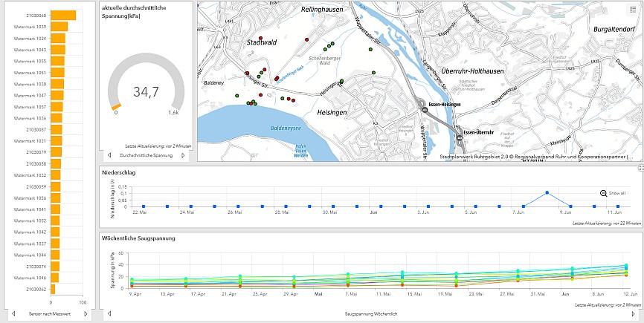Select the Sensor nach Messwert tab label
This screenshot has width=644, height=323.
click(x=50, y=313)
